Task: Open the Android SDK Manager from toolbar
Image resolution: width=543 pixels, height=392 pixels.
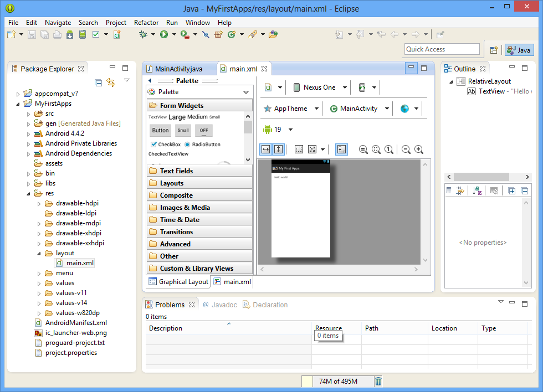Action: point(70,34)
